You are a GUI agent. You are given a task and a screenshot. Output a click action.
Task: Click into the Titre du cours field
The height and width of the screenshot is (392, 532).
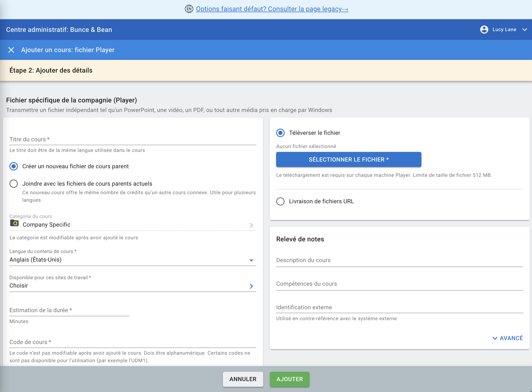[133, 139]
